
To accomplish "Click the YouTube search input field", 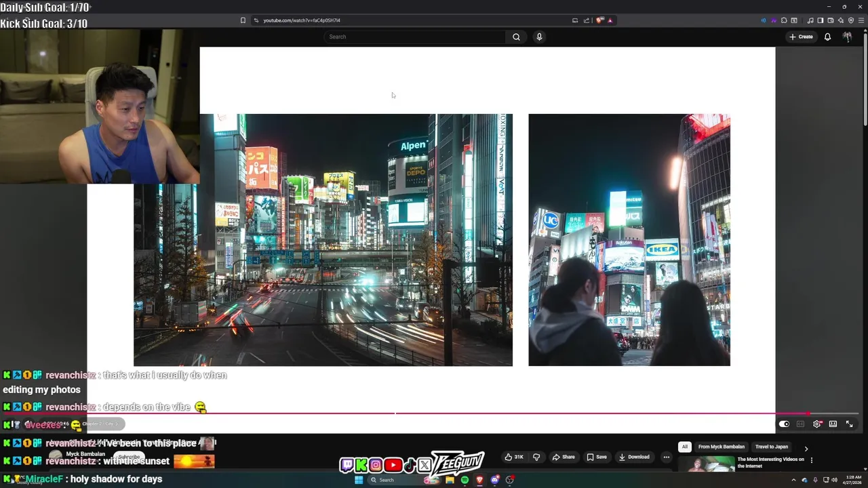I will [415, 37].
